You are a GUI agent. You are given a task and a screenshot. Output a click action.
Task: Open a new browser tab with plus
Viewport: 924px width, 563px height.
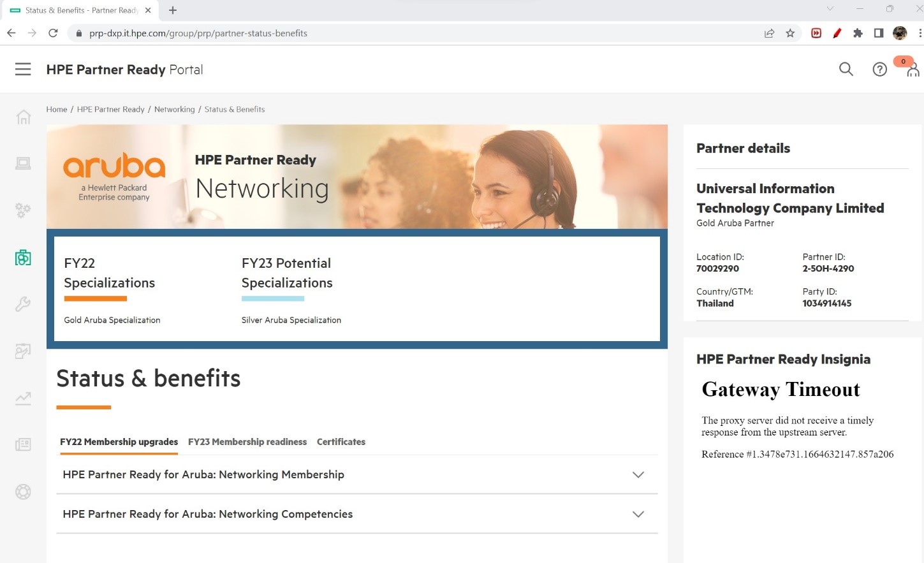coord(173,10)
